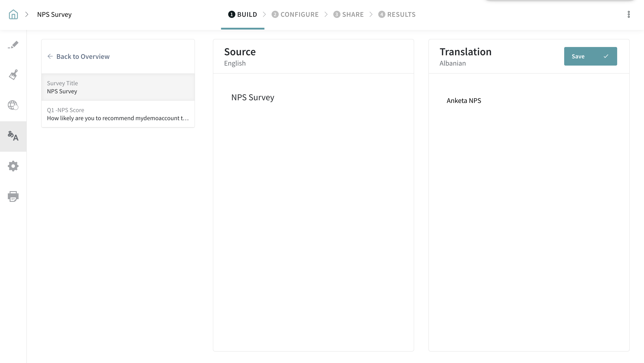Select the Q1 NPS Score item

click(118, 114)
